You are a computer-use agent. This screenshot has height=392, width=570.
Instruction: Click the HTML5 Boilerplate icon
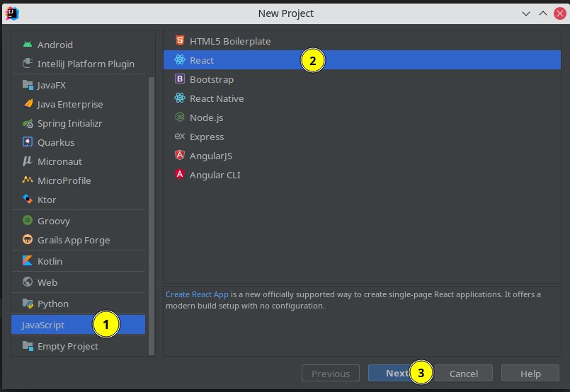pos(180,41)
